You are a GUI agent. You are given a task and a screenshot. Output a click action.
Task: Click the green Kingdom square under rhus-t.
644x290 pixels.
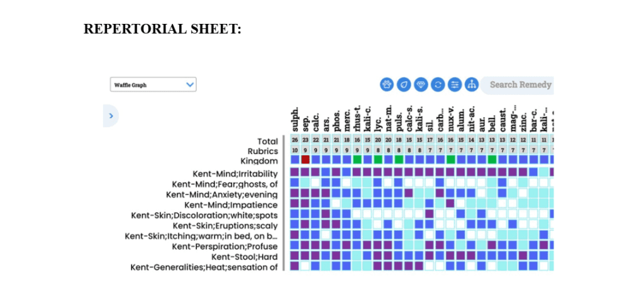click(x=357, y=160)
